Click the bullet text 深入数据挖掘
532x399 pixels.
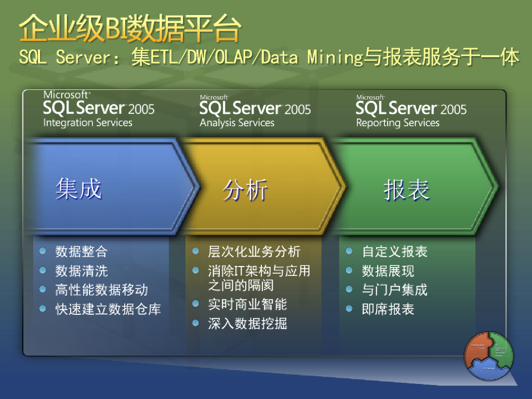pyautogui.click(x=248, y=323)
